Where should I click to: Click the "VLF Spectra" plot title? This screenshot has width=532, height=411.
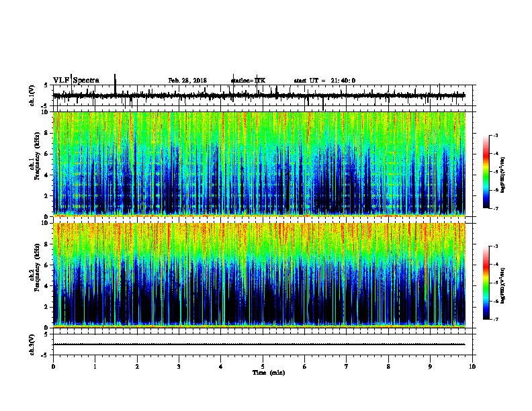click(x=76, y=81)
